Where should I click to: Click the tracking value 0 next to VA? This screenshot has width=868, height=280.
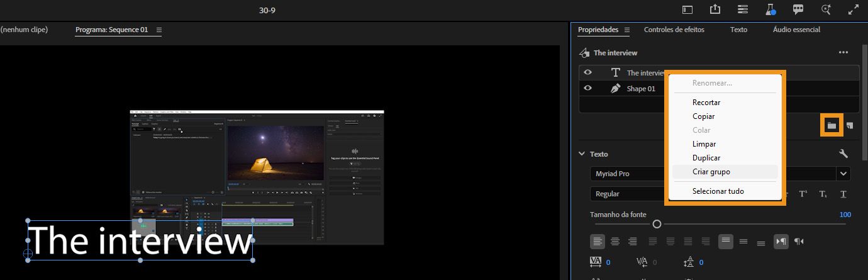pyautogui.click(x=608, y=262)
